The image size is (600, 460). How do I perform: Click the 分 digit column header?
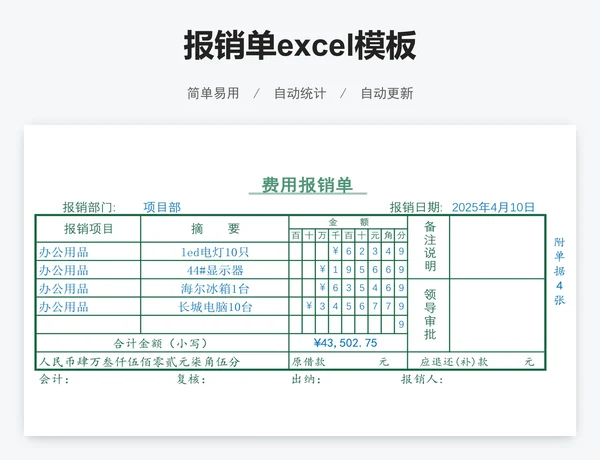401,235
